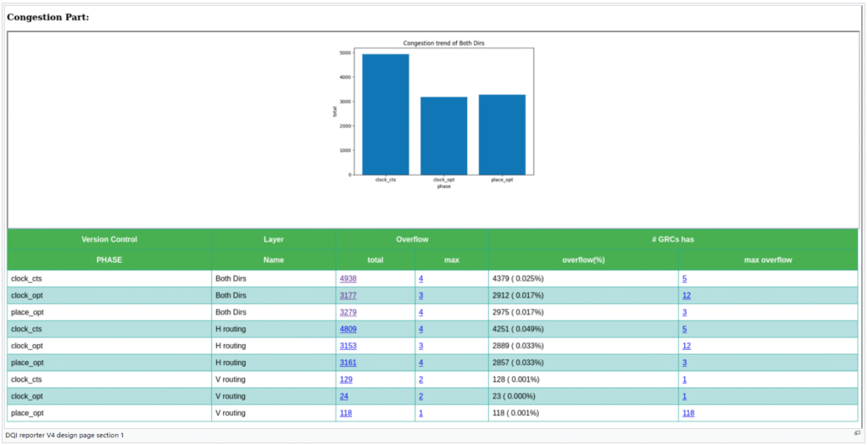This screenshot has height=445, width=868.
Task: Click GRC max overflow 5 in clock_cts H routing row
Action: [684, 329]
